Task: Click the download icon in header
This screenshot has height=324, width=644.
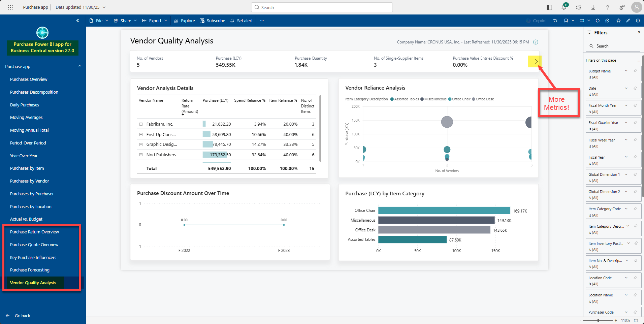Action: pos(593,7)
